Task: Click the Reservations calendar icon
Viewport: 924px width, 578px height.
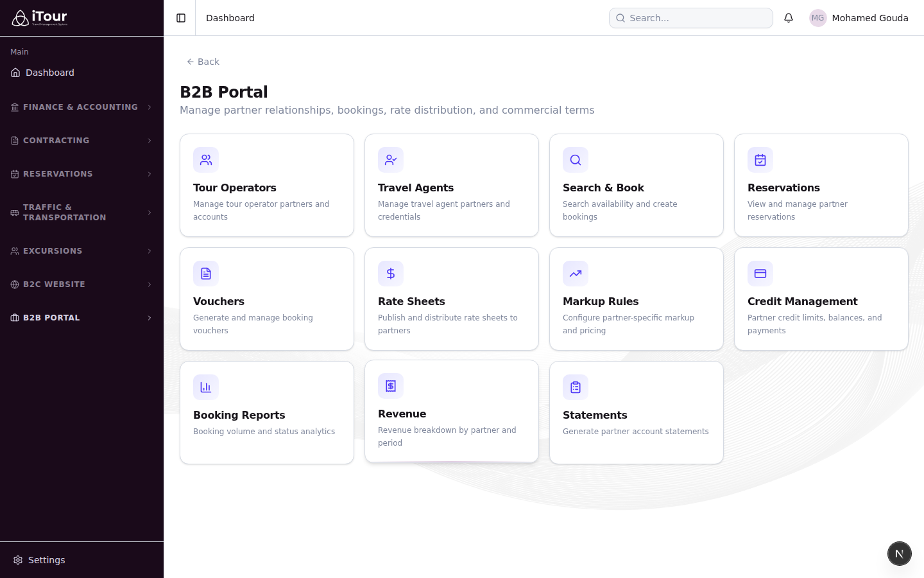Action: [x=760, y=160]
